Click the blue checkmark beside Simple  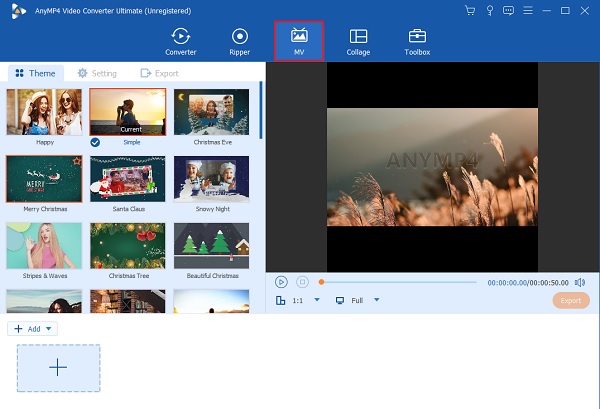pos(95,142)
